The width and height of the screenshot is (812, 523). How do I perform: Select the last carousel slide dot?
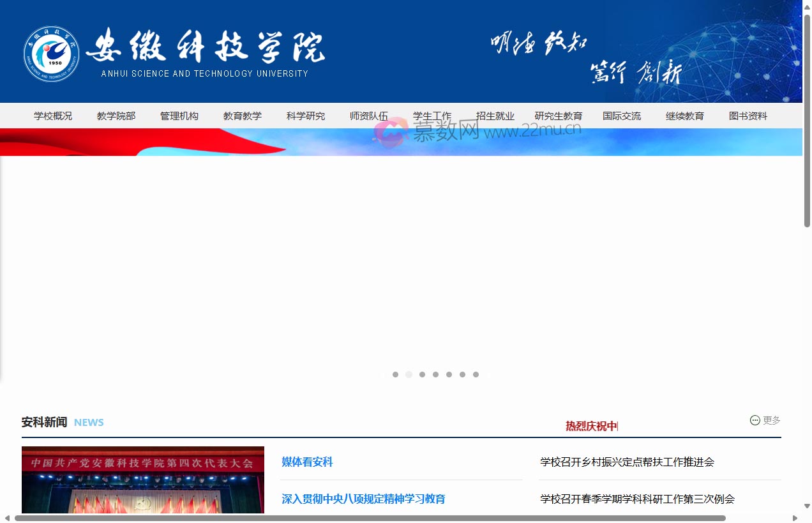(476, 374)
